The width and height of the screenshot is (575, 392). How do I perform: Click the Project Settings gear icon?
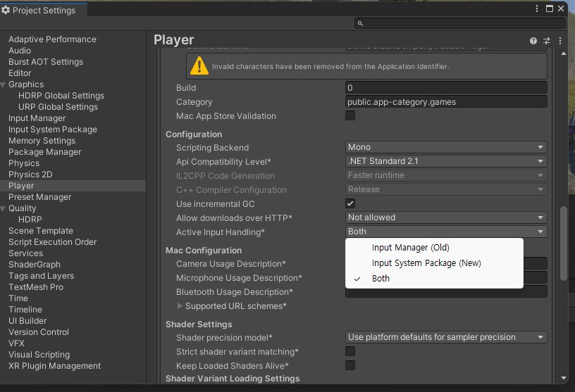click(6, 11)
